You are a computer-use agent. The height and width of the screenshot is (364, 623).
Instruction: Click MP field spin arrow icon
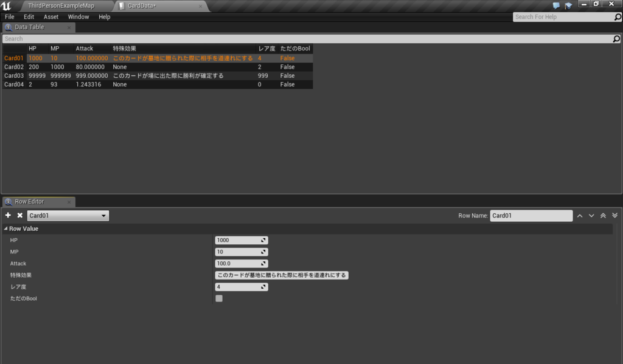coord(263,252)
